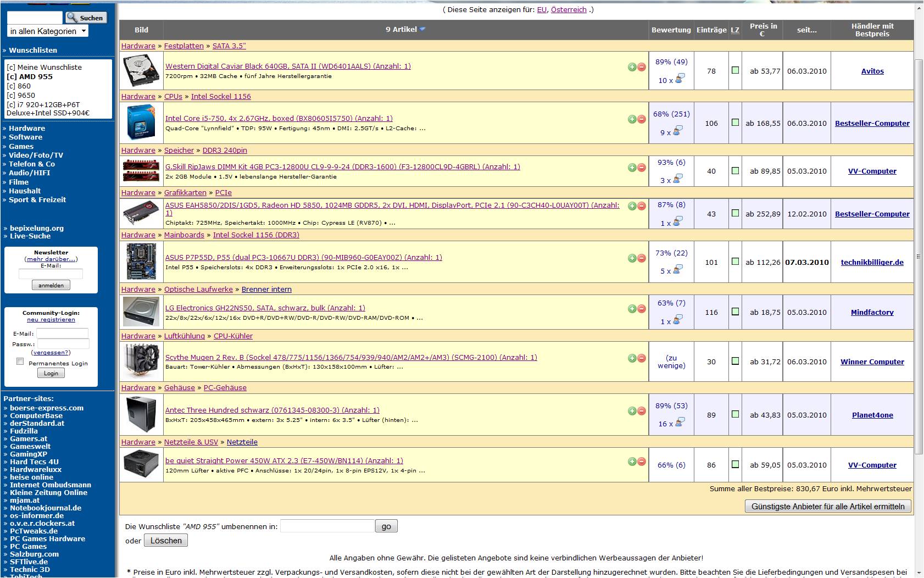924x578 pixels.
Task: Focus the community login Passw. field
Action: (63, 344)
